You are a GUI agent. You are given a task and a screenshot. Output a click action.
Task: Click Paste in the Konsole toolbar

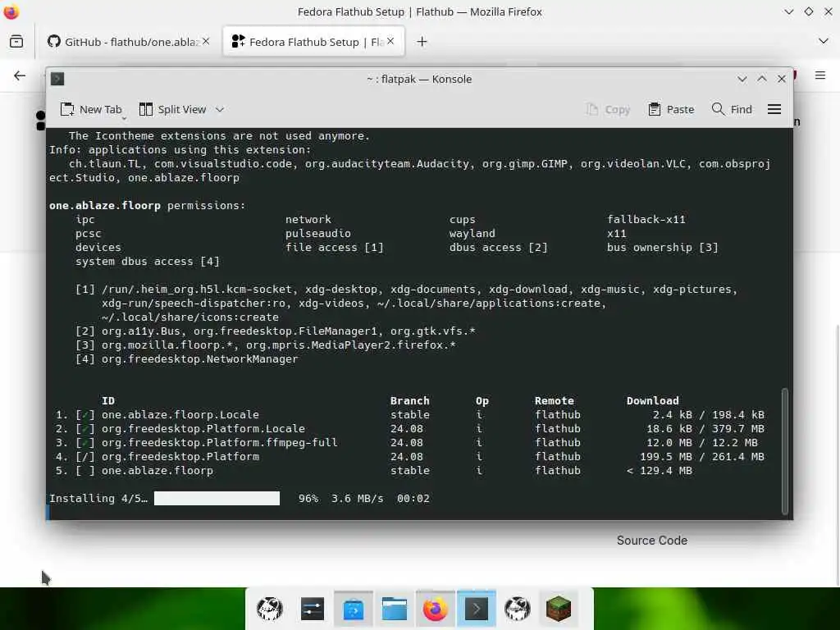(671, 109)
